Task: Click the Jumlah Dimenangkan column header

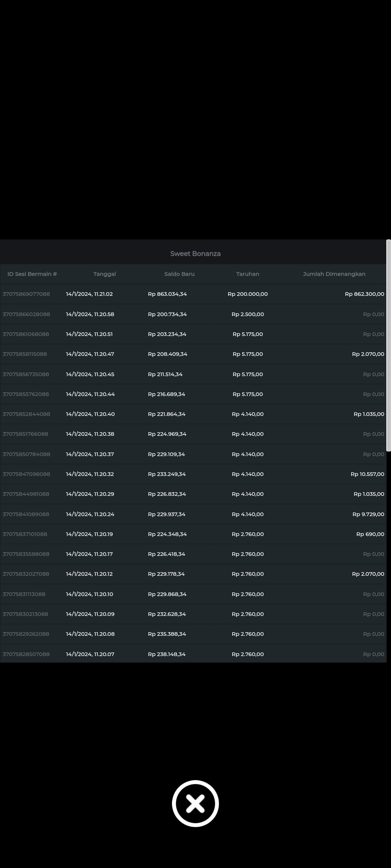Action: coord(334,274)
